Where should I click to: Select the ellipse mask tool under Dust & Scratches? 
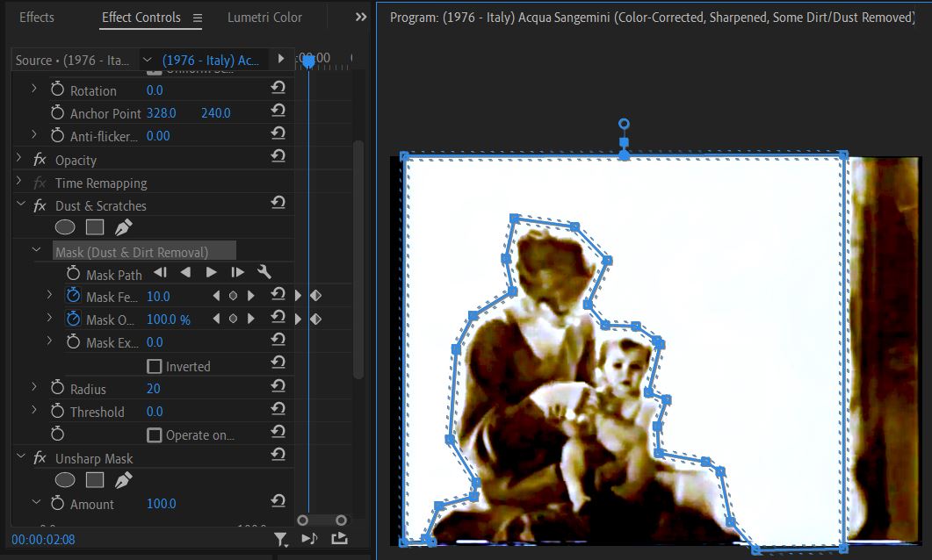click(x=65, y=227)
